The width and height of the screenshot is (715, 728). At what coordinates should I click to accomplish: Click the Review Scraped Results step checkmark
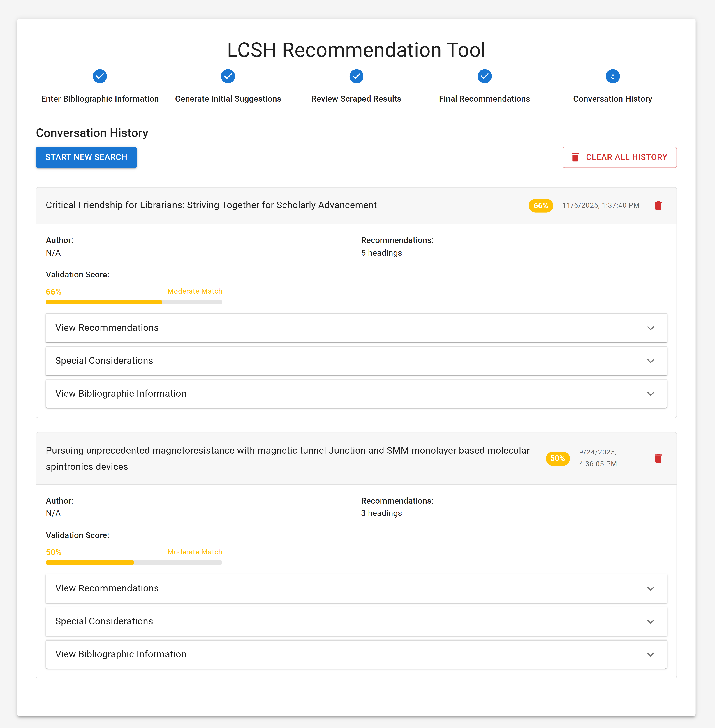(x=356, y=76)
